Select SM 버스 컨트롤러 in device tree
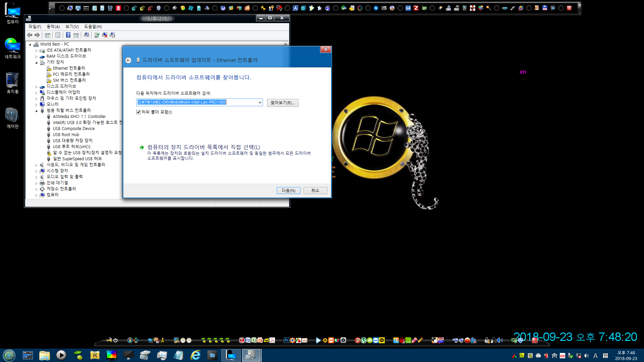 [x=69, y=80]
